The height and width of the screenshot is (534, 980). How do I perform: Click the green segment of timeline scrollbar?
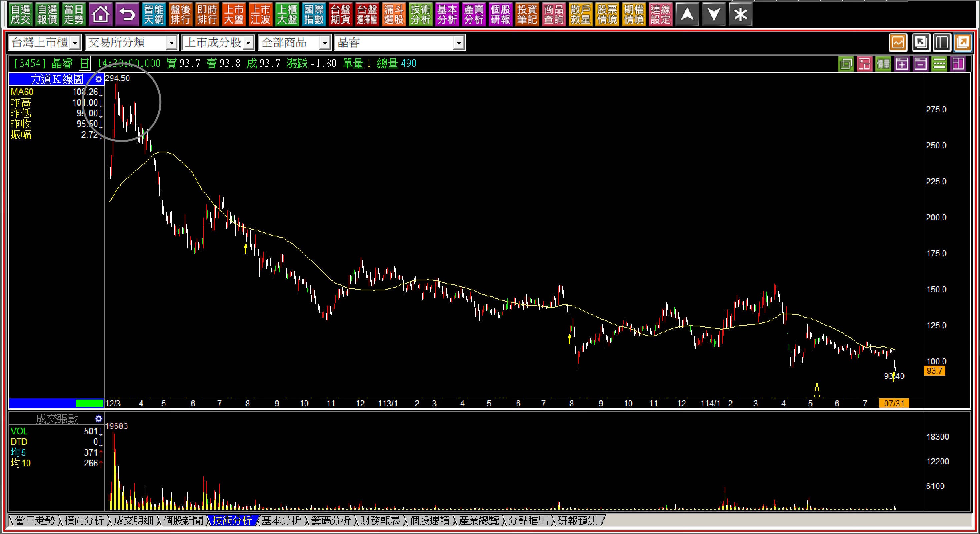[89, 403]
